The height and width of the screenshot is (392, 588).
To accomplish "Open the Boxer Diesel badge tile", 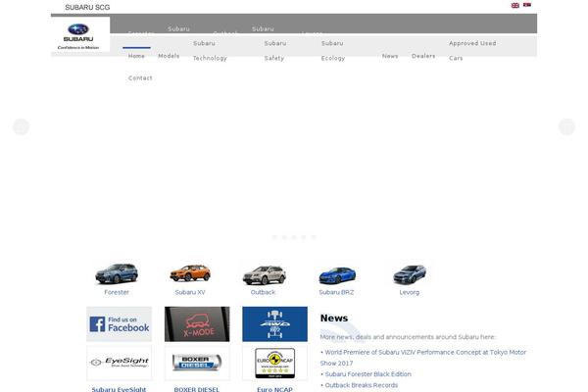I will [x=197, y=363].
